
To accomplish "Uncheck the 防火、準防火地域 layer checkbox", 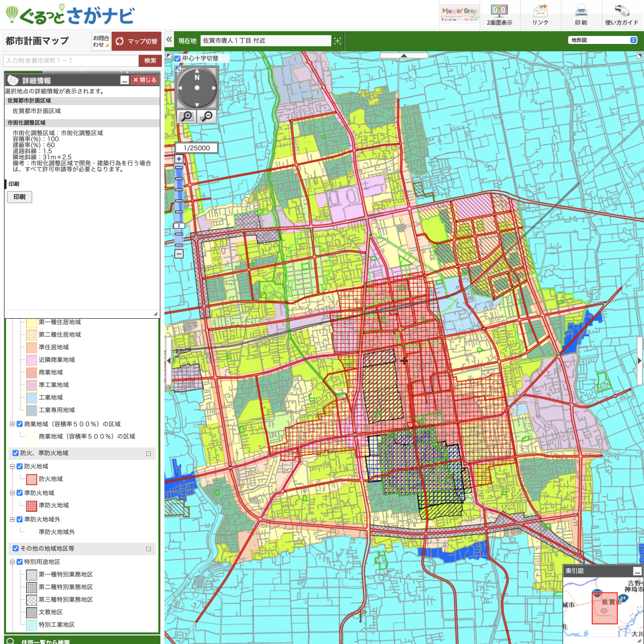I will [x=15, y=453].
